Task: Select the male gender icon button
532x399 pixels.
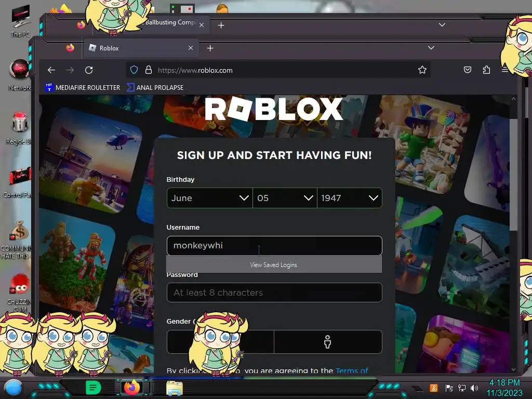Action: pyautogui.click(x=328, y=342)
